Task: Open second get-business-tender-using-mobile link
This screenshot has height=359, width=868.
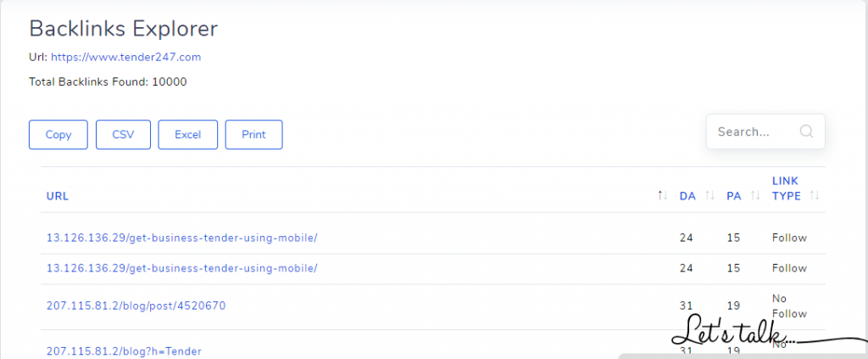Action: [182, 268]
